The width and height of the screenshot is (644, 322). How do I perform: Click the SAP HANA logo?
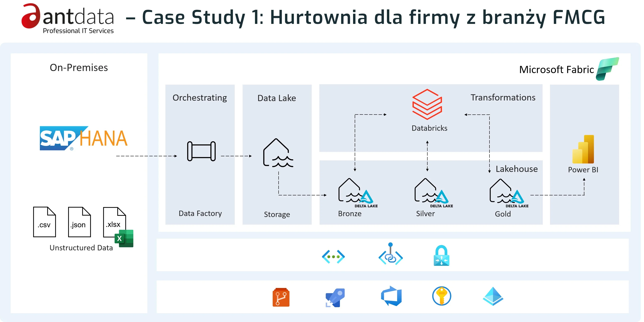point(84,138)
